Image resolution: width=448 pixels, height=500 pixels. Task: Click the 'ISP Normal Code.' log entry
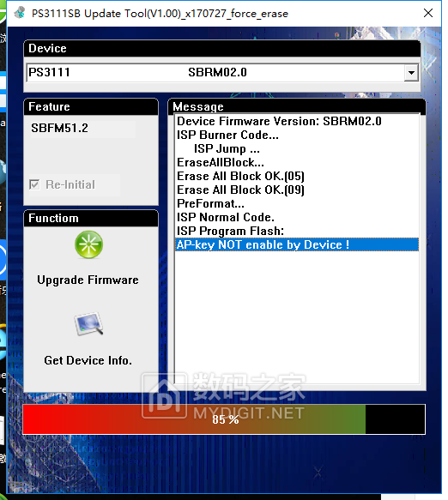pos(226,217)
